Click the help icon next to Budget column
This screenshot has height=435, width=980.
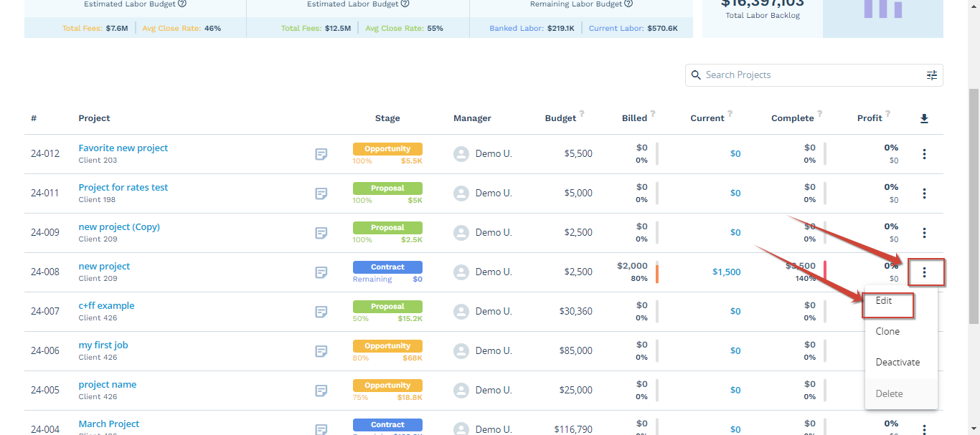point(583,113)
